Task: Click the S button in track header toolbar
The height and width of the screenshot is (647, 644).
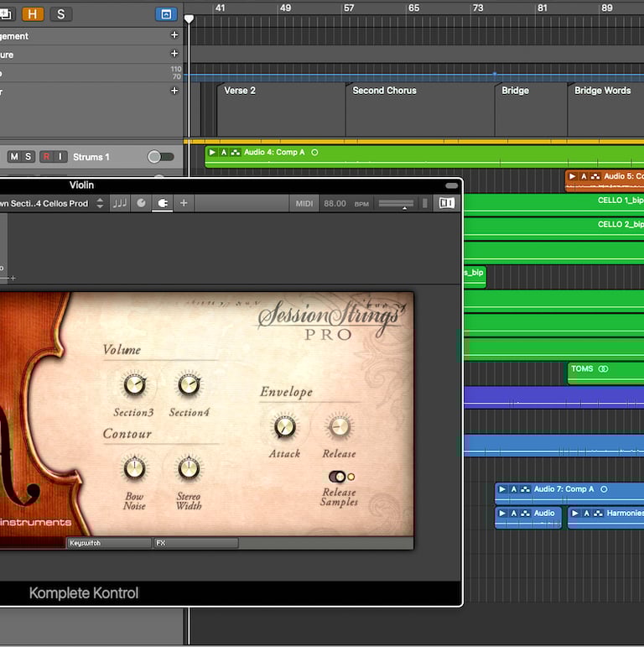Action: click(x=60, y=14)
